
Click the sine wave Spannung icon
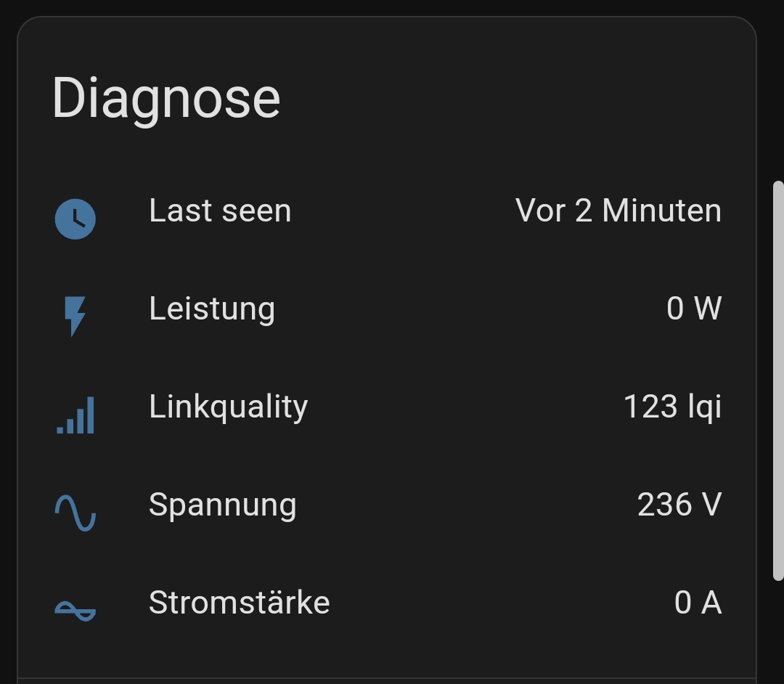tap(75, 513)
